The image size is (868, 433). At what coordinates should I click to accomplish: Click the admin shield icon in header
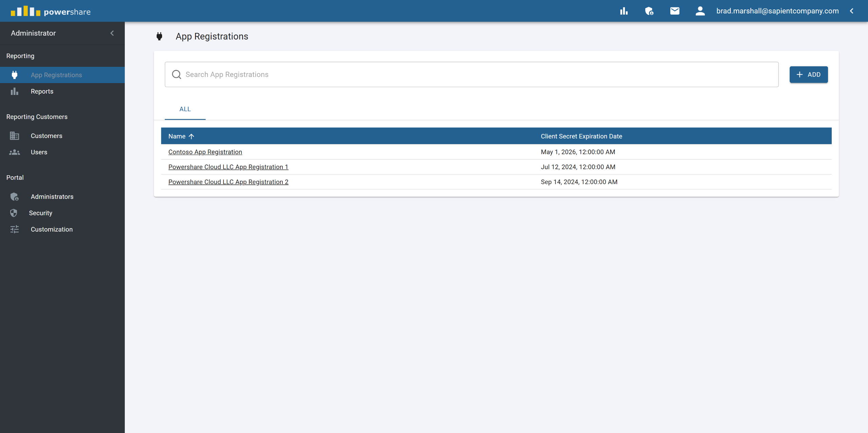[649, 11]
